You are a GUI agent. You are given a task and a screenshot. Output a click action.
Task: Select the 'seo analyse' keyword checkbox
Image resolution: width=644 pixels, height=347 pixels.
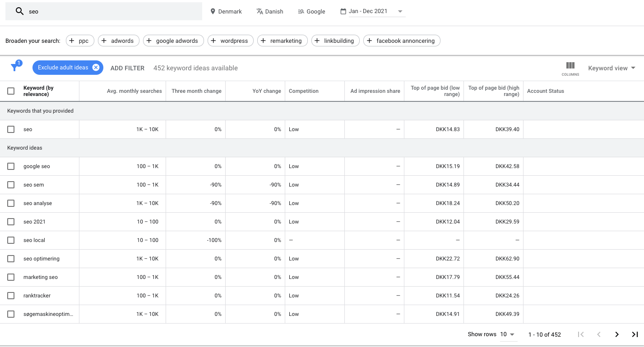[x=11, y=203]
